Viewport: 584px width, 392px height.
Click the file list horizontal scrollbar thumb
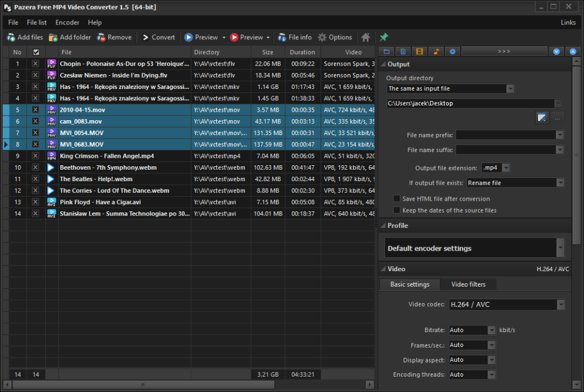pos(143,384)
